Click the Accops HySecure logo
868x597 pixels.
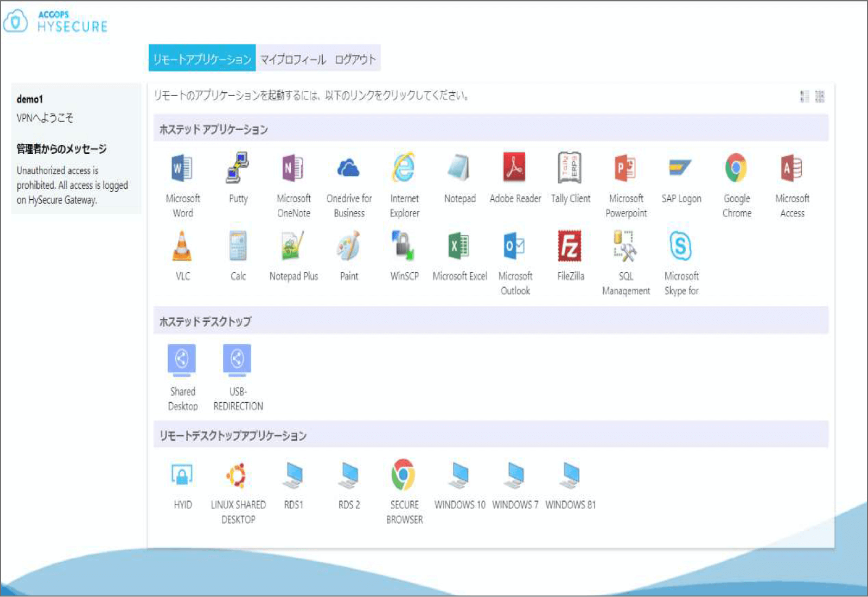tap(55, 21)
